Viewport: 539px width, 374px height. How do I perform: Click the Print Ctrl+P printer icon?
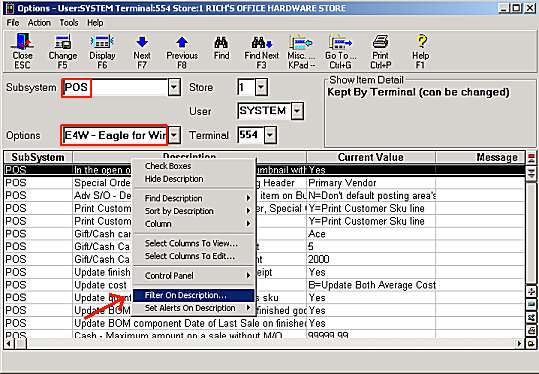click(x=381, y=51)
